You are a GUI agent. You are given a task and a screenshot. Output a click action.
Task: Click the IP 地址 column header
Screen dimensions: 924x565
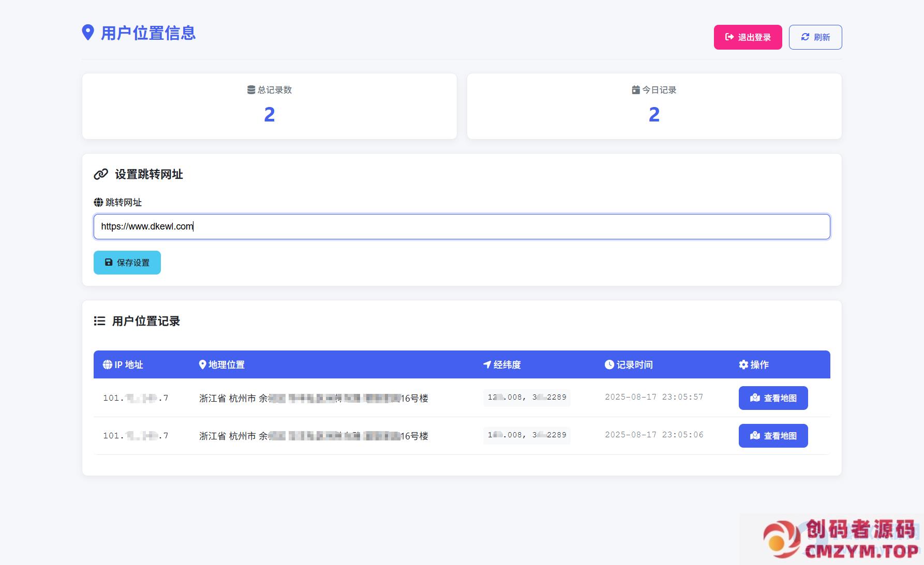[123, 364]
